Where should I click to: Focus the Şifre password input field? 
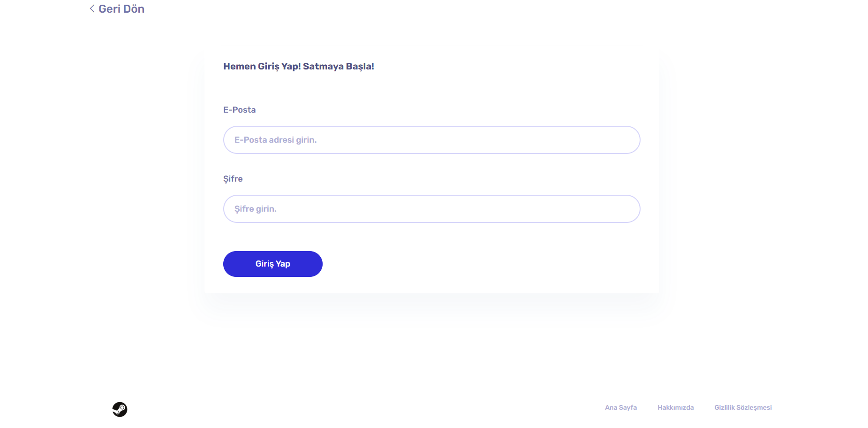(431, 209)
